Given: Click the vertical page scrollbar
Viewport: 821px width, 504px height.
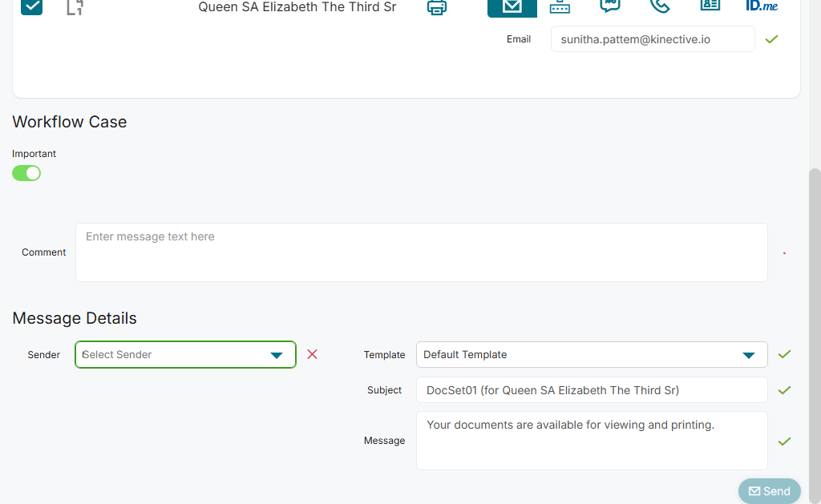Looking at the screenshot, I should (x=815, y=321).
